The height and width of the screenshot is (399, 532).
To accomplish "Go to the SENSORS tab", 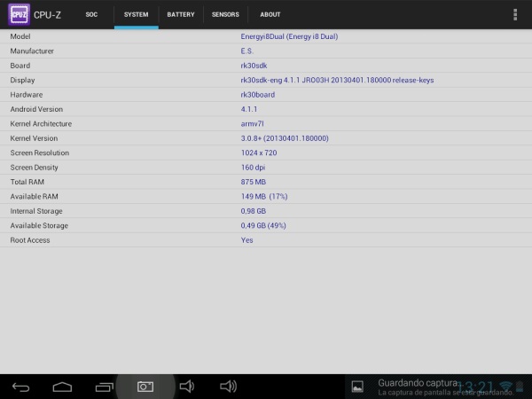I will pos(225,15).
